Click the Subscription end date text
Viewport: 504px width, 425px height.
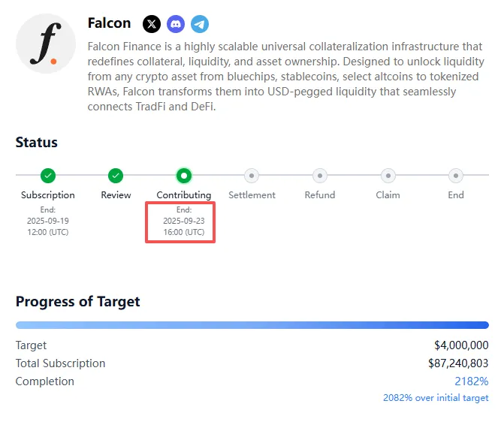pyautogui.click(x=48, y=221)
